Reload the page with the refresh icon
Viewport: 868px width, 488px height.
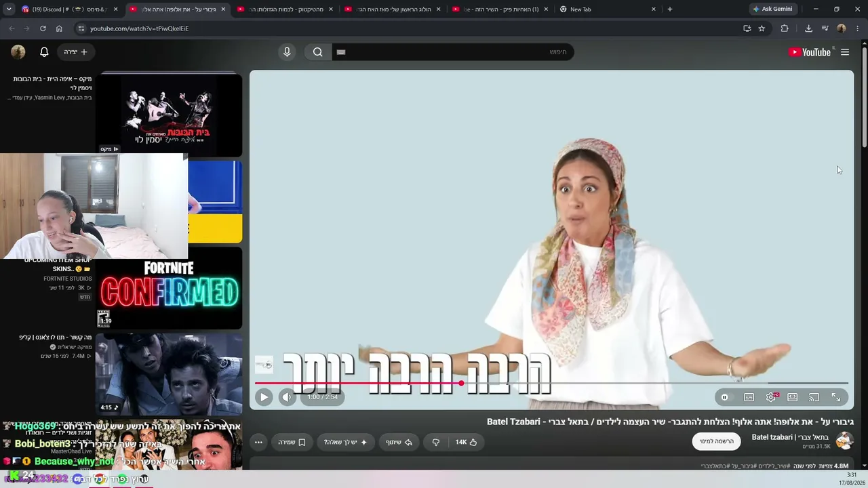click(43, 28)
